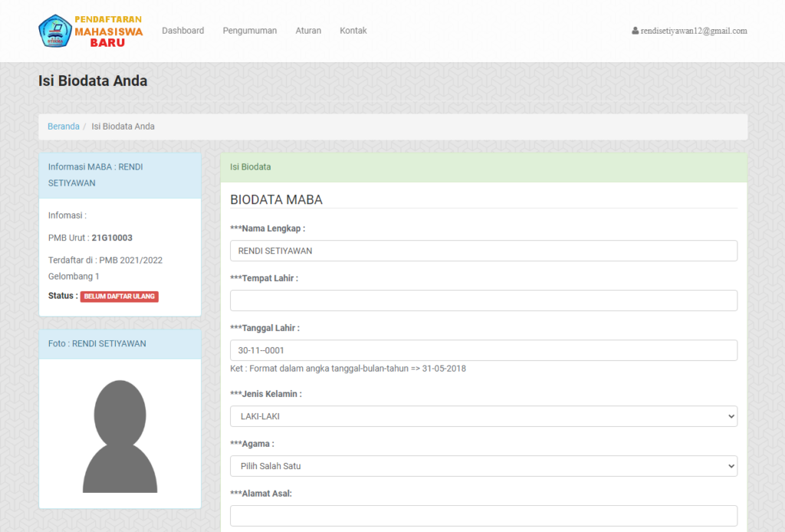Click the Terdaftar di PMB 2021/2022 text
785x532 pixels.
coord(105,268)
